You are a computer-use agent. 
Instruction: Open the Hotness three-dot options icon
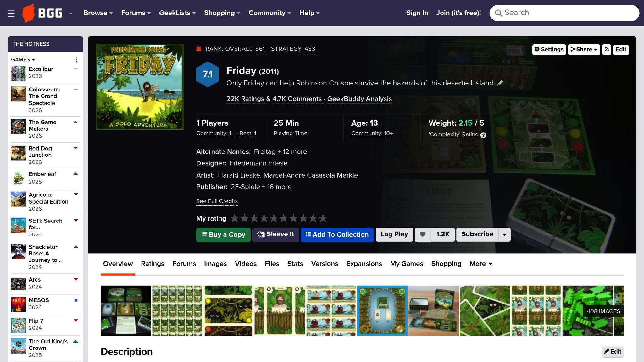point(76,60)
